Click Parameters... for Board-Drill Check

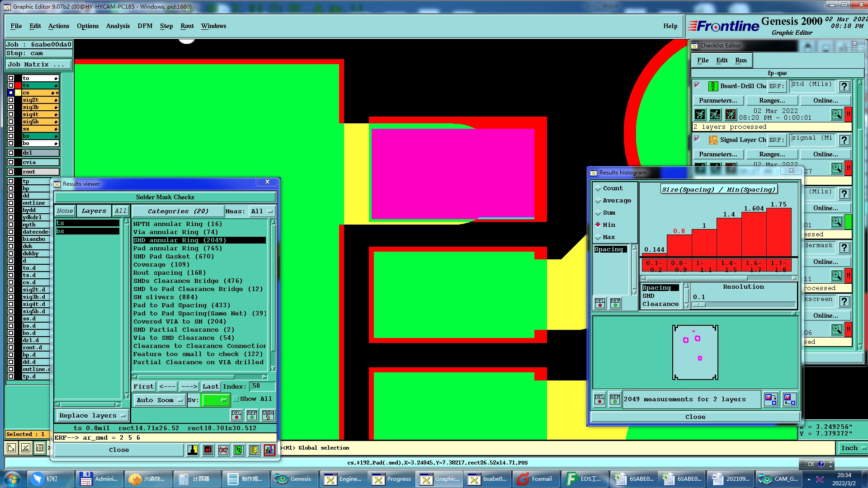click(718, 101)
